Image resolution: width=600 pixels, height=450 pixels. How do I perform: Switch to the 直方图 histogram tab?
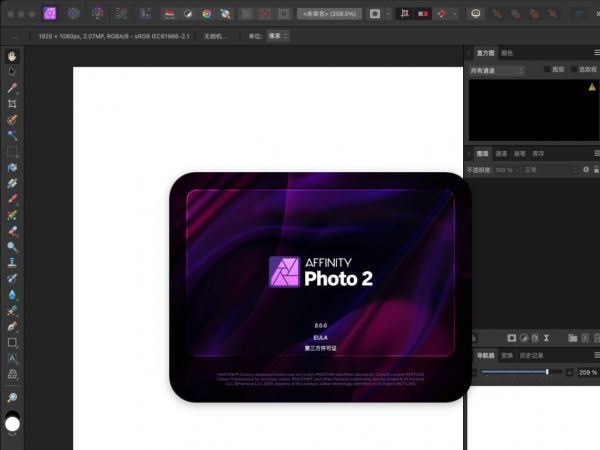pos(485,53)
